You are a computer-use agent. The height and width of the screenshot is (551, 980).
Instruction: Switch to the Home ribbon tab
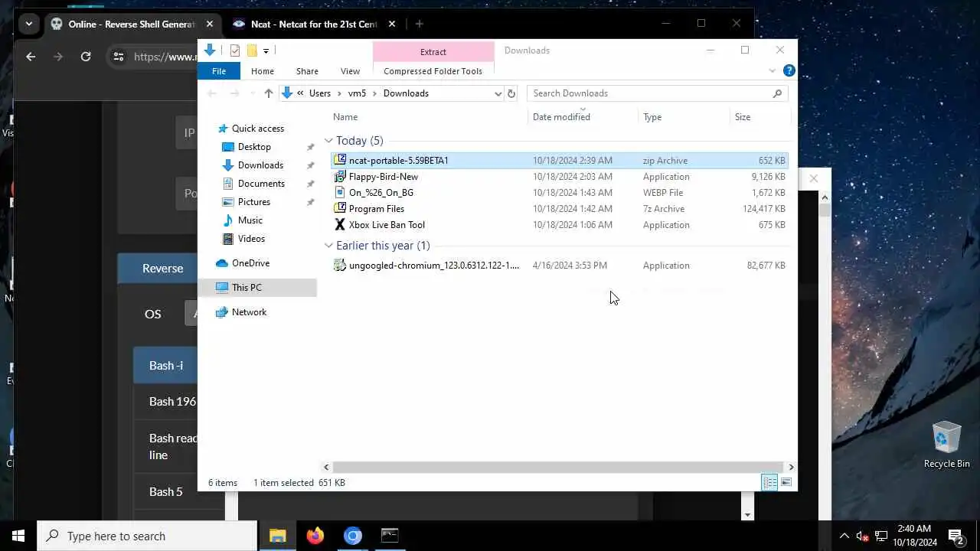point(263,71)
